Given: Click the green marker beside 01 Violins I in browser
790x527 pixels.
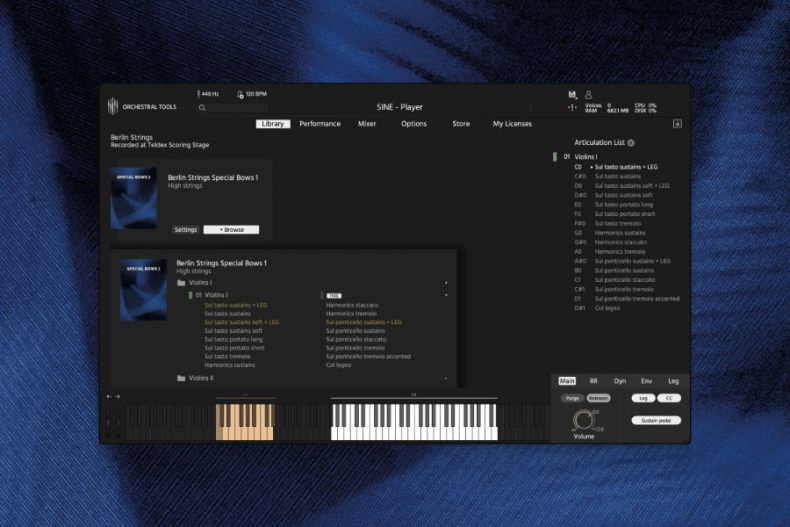Looking at the screenshot, I should point(190,295).
